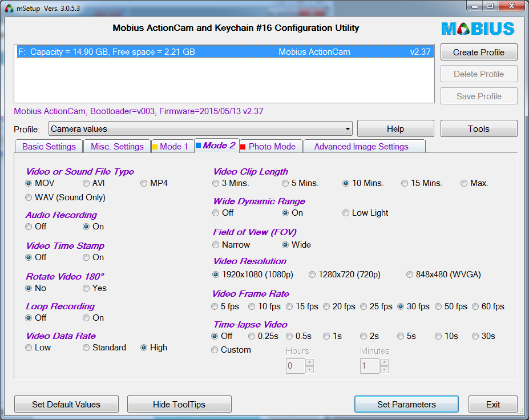Screen dimensions: 529x420
Task: Set Video Frame Rate to 60 fps
Action: pos(488,306)
